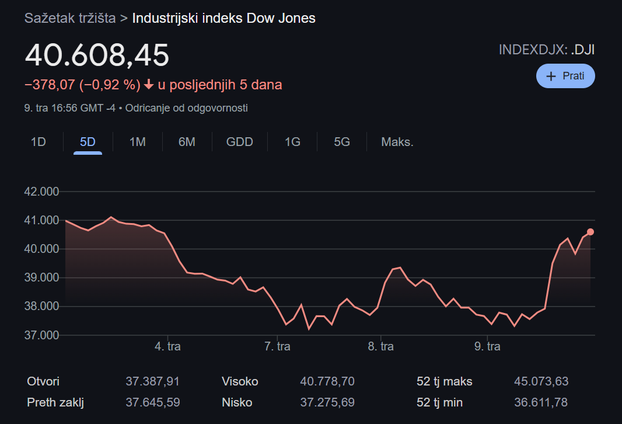
Task: Select the 5D chart tab
Action: point(88,142)
